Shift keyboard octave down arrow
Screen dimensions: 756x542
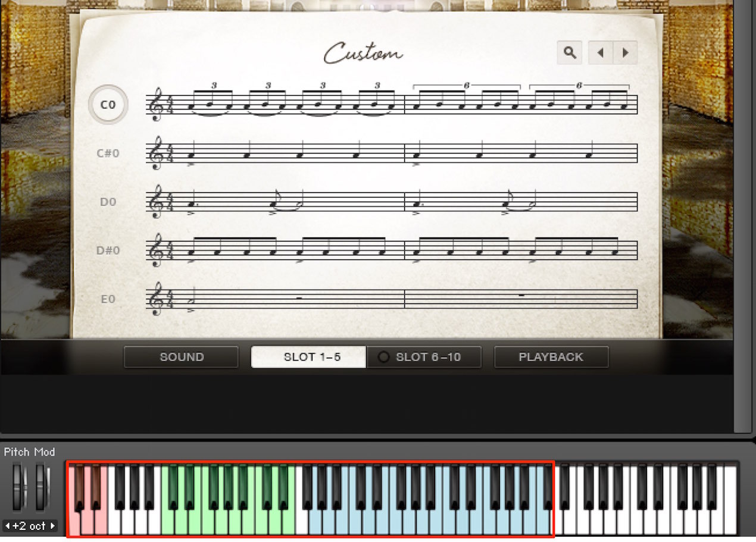point(7,526)
